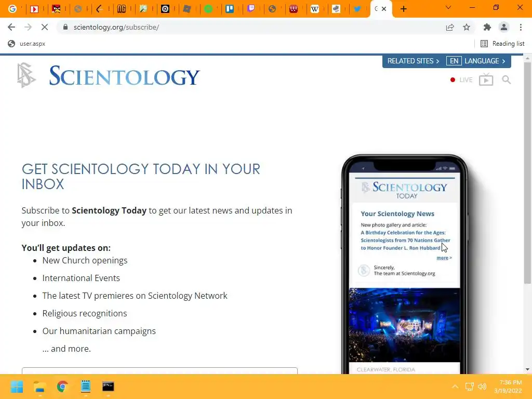The width and height of the screenshot is (532, 399).
Task: Open the site search magnifier
Action: click(x=506, y=79)
